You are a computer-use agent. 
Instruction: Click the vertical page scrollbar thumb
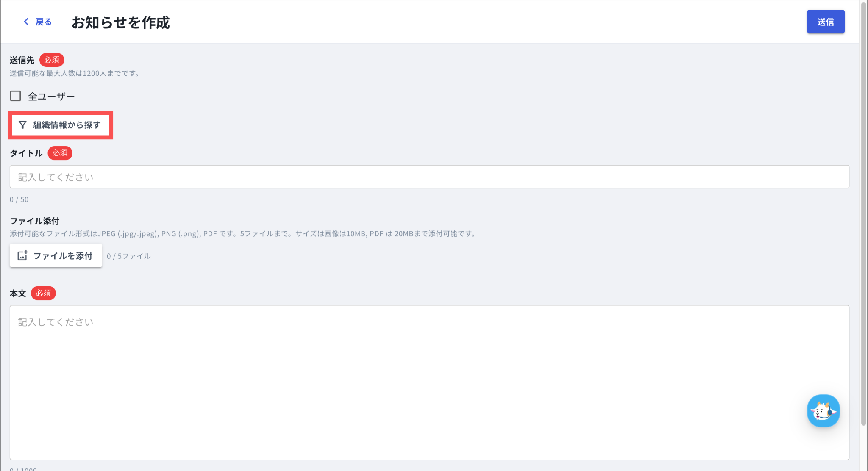863,213
